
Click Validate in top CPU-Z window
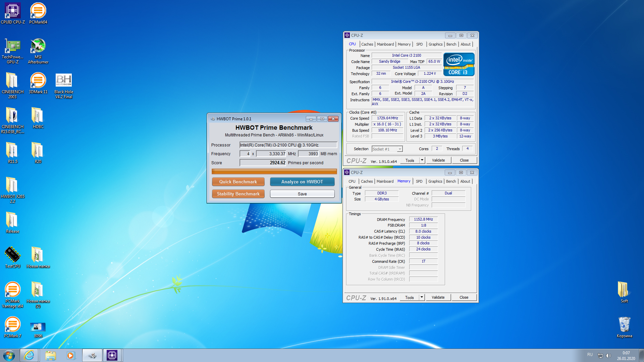[x=438, y=160]
